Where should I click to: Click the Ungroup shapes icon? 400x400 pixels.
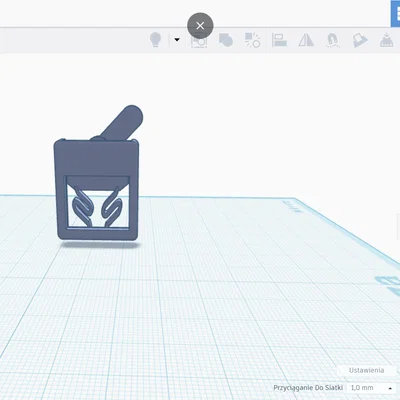[252, 40]
